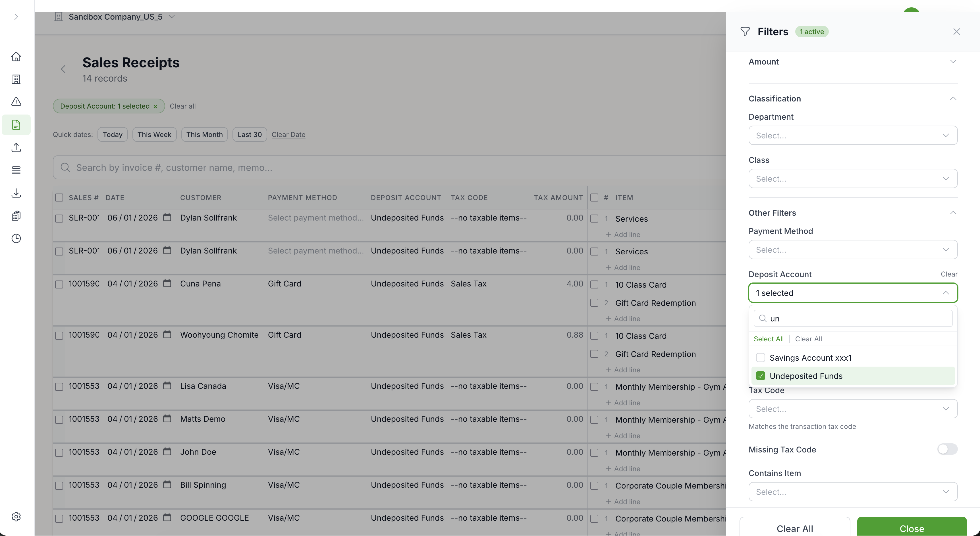This screenshot has width=980, height=536.
Task: Uncheck the Undeposited Funds option
Action: [761, 376]
